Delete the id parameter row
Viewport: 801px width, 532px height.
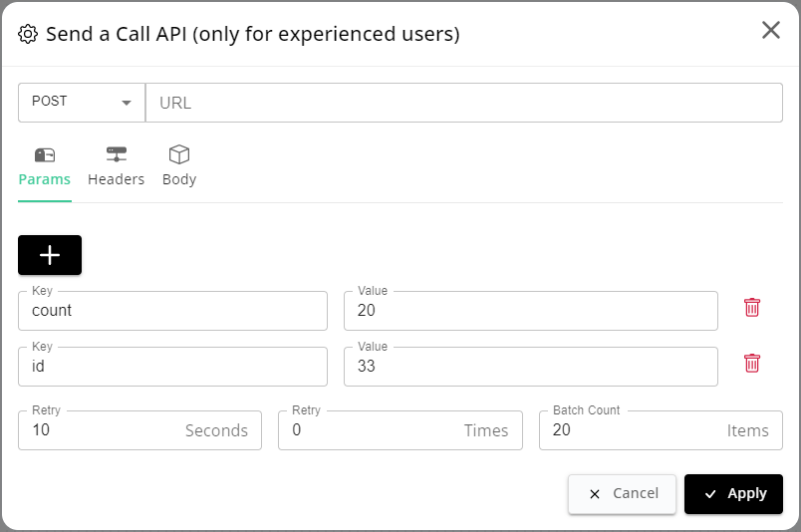click(x=752, y=364)
